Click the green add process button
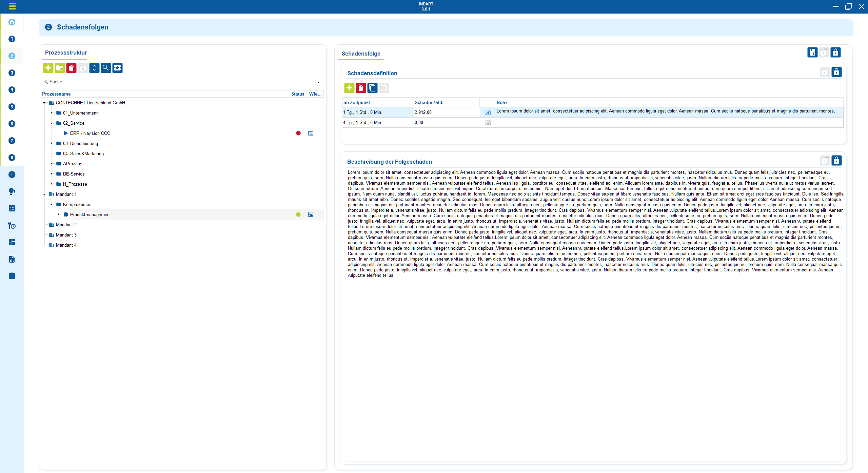The width and height of the screenshot is (868, 473). tap(48, 68)
